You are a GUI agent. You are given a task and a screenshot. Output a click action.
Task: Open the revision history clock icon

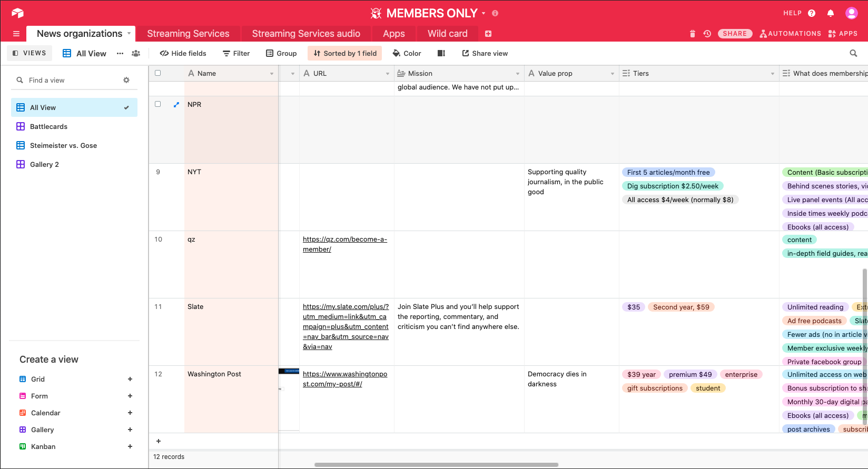[x=707, y=34]
